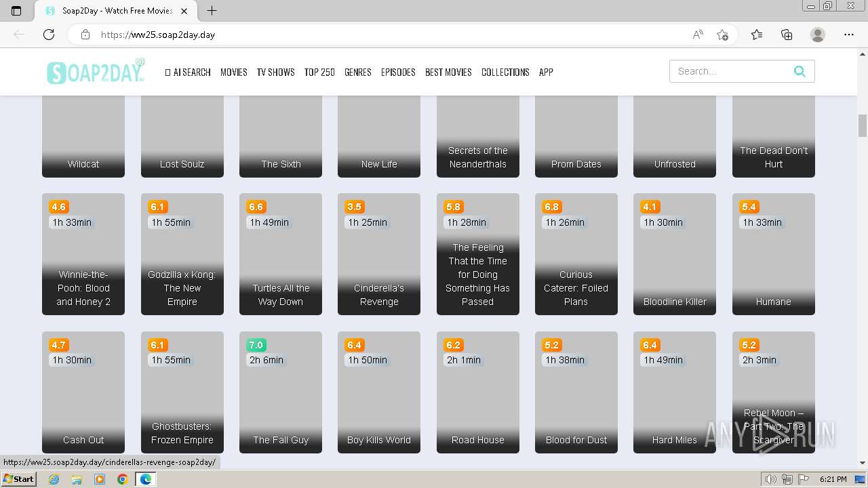This screenshot has width=868, height=488.
Task: Open the Wildcat movie card
Action: click(83, 136)
